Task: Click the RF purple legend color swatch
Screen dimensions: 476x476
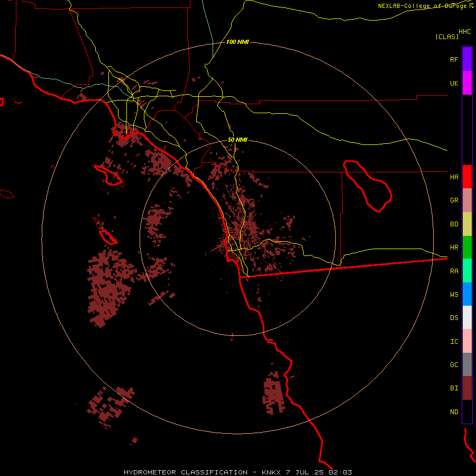Action: (467, 59)
